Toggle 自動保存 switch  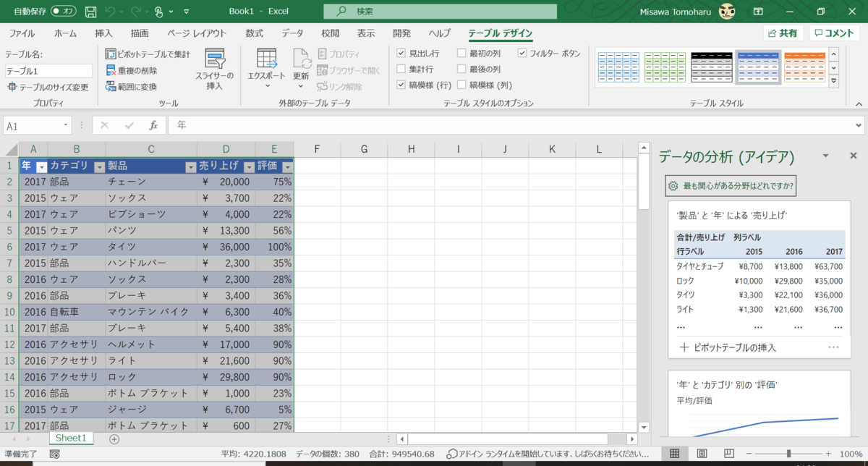point(64,12)
